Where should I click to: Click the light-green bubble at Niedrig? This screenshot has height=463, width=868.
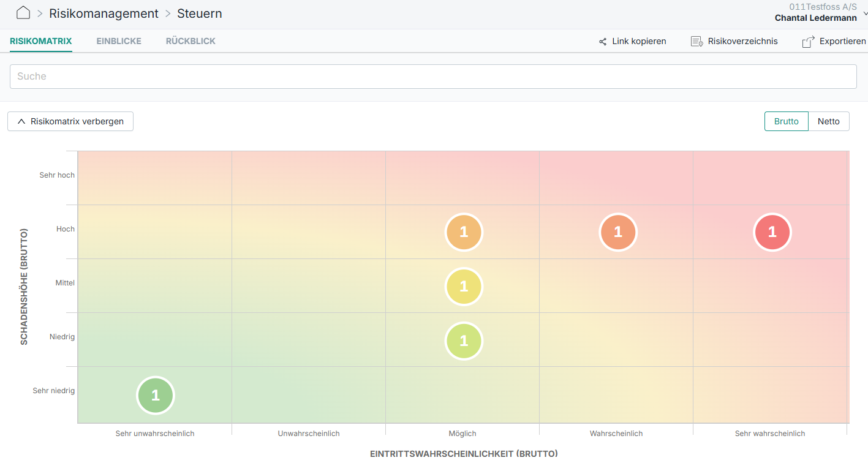[464, 341]
